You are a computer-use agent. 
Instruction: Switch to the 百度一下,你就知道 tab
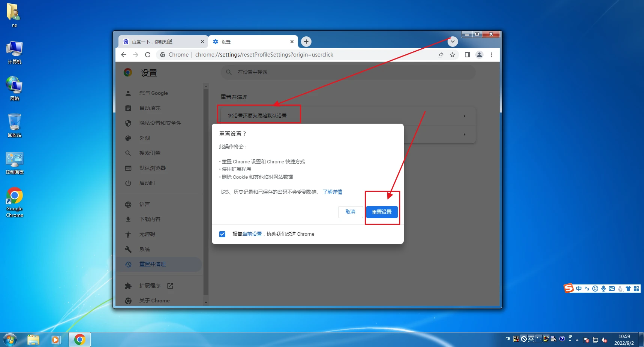pyautogui.click(x=163, y=42)
